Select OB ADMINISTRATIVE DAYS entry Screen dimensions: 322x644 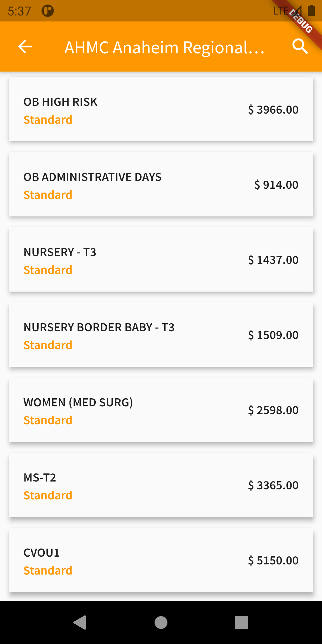click(x=161, y=184)
